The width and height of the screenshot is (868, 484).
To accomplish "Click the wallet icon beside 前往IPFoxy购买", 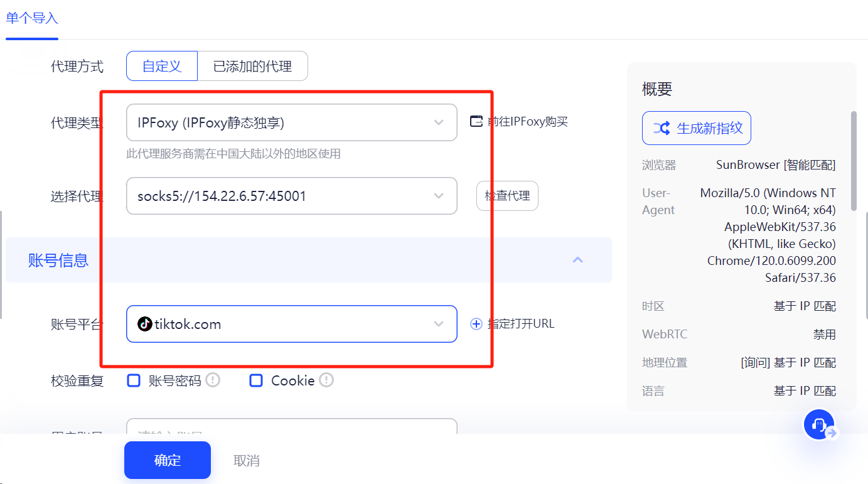I will tap(476, 121).
